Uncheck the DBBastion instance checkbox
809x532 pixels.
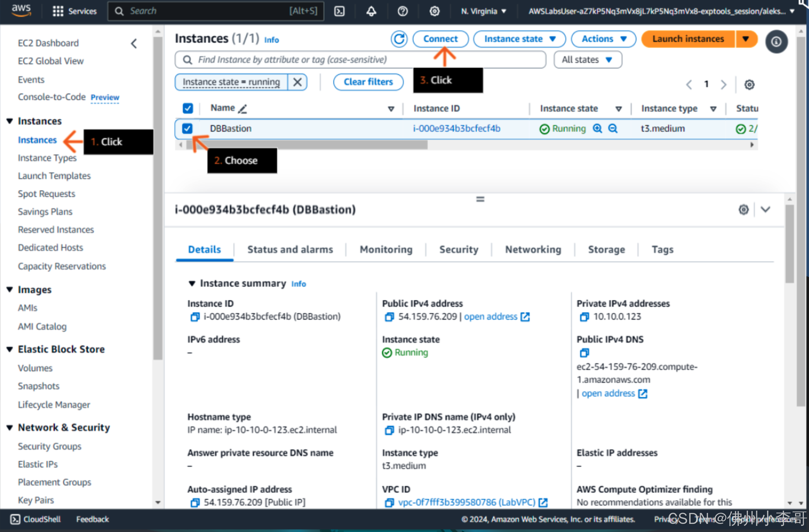[187, 128]
